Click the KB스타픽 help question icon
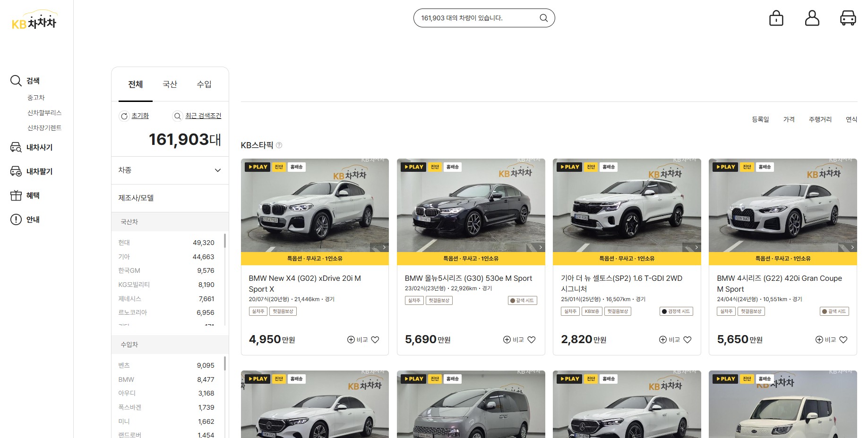 (x=279, y=145)
